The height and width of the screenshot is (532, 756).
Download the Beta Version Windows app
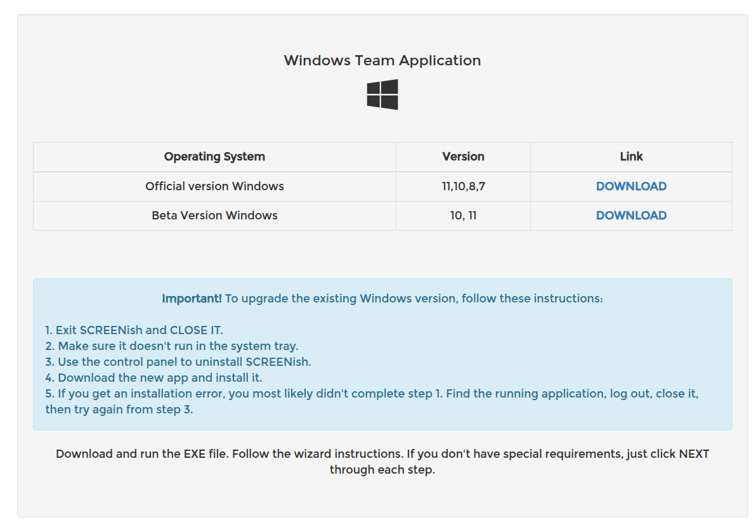pos(631,216)
